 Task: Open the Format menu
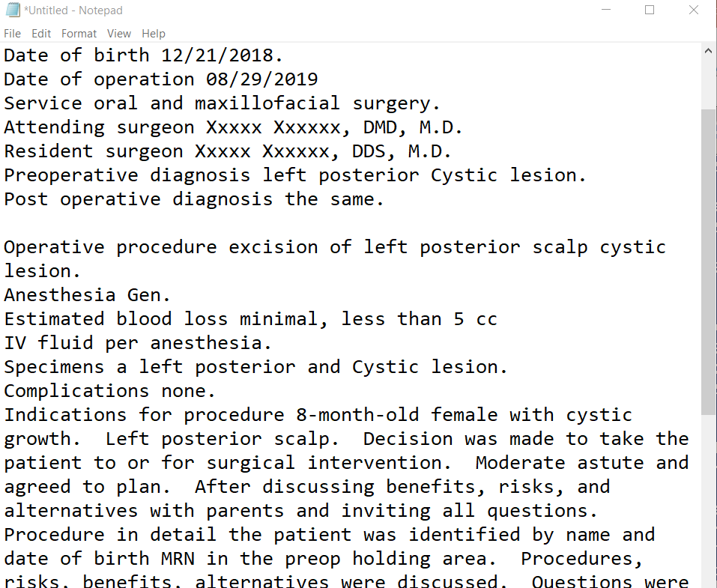[79, 34]
